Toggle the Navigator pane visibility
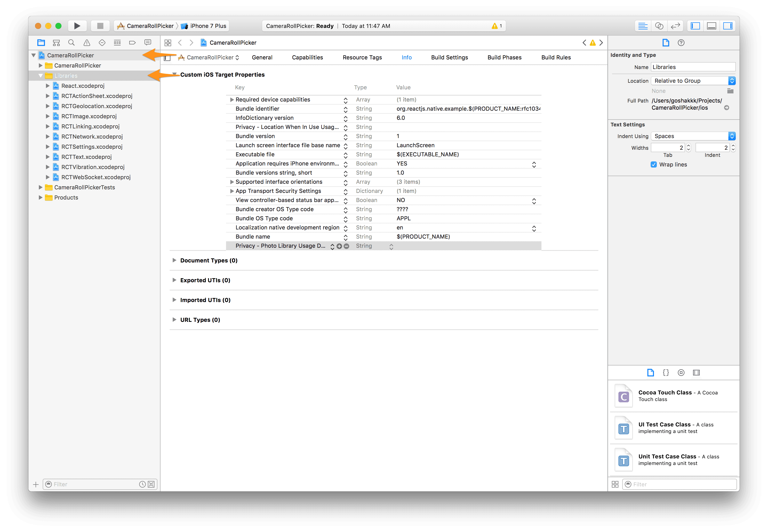768x532 pixels. [695, 26]
